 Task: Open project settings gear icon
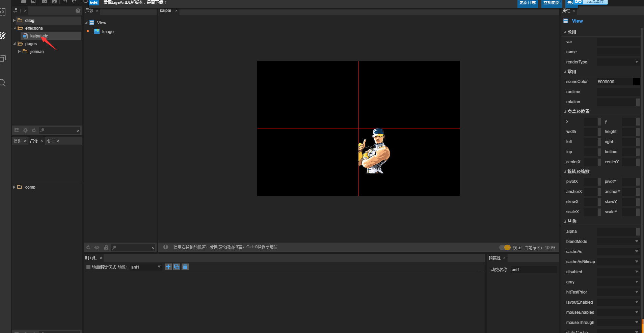25,130
